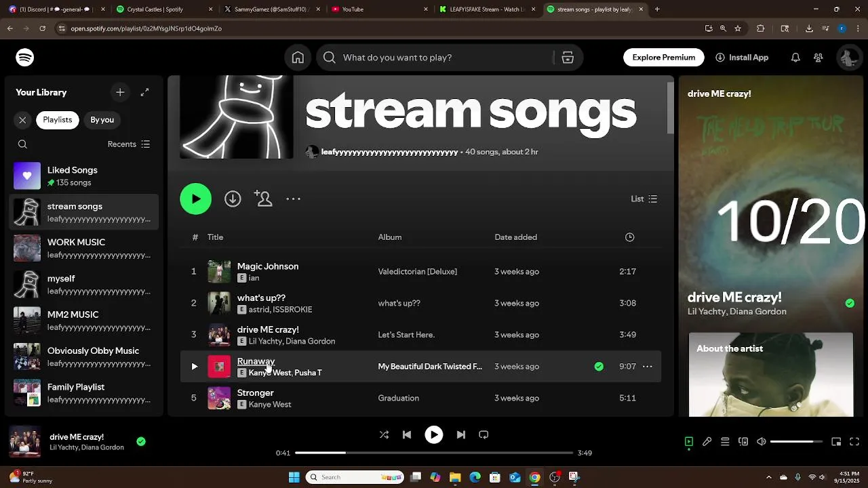Image resolution: width=868 pixels, height=488 pixels.
Task: Click Install App button
Action: pos(742,58)
